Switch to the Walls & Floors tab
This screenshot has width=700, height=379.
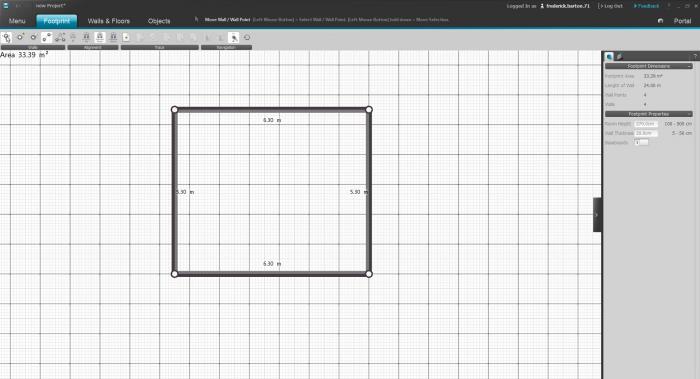coord(108,21)
